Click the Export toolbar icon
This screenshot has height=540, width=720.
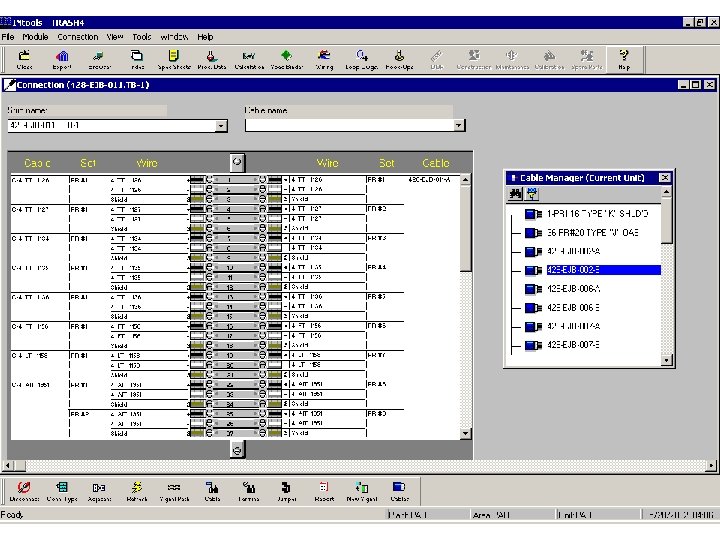(x=62, y=60)
